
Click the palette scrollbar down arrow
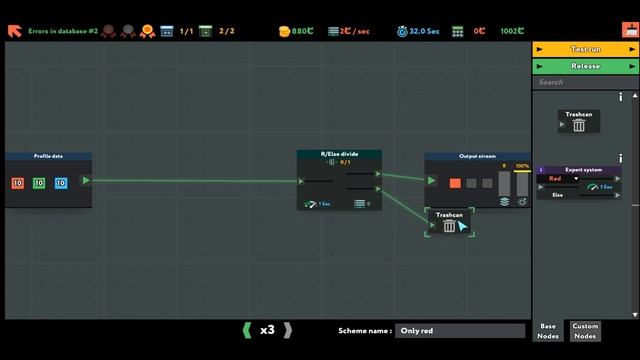[x=635, y=315]
